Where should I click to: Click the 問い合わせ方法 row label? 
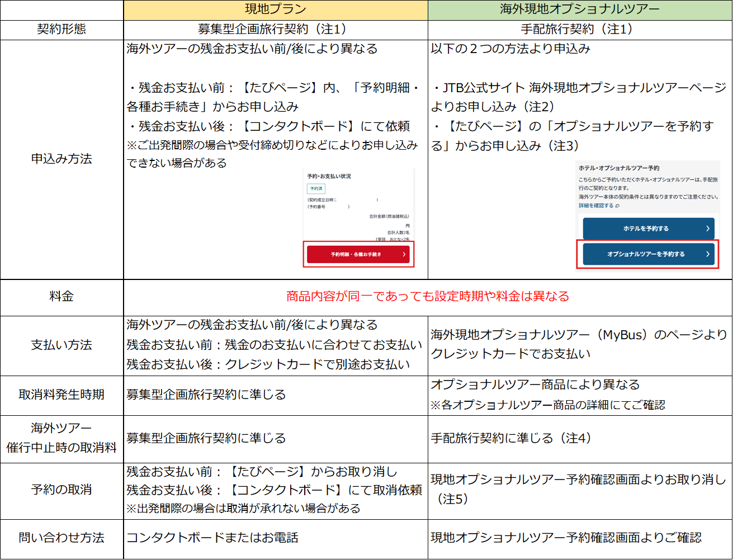click(62, 538)
